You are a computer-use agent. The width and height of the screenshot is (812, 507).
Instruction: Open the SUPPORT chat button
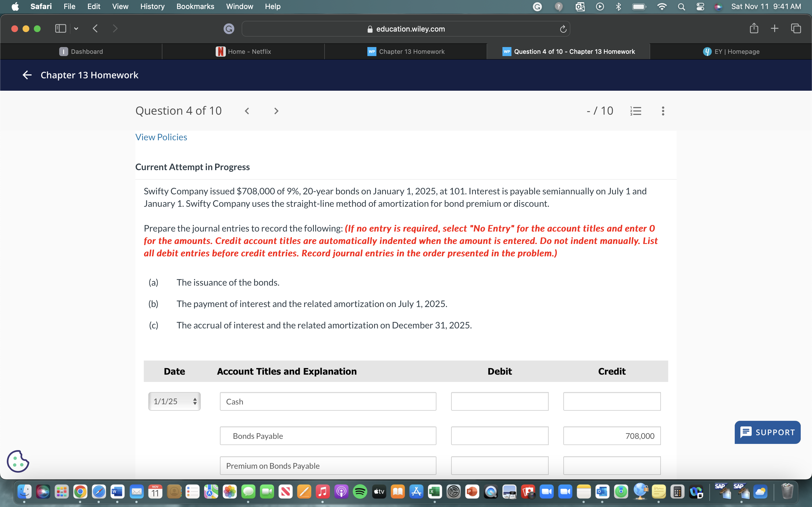767,432
